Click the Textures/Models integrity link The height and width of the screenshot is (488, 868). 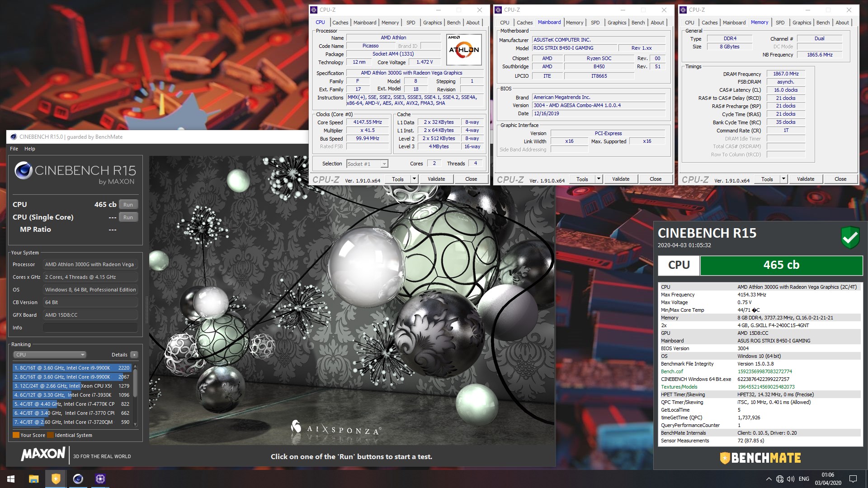[x=679, y=387]
